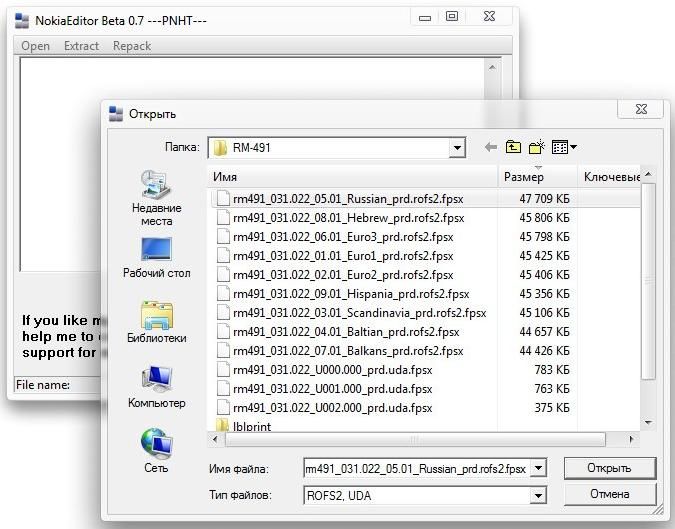The height and width of the screenshot is (529, 675).
Task: Open the Extract menu
Action: tap(81, 46)
